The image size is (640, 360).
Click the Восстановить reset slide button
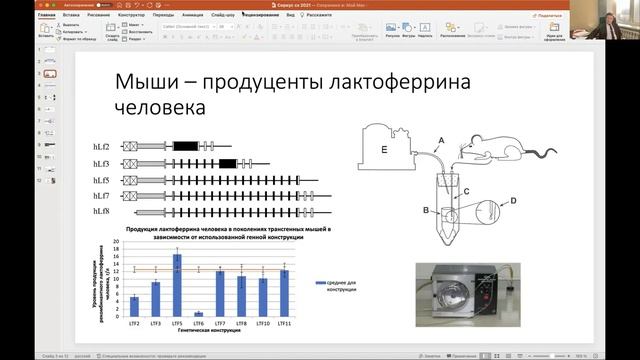(x=138, y=32)
